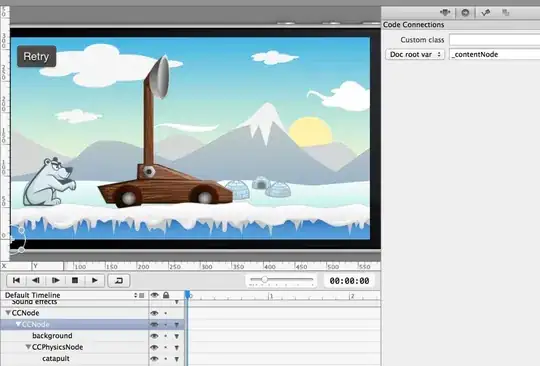Click the lock icon in the timeline header

(166, 295)
